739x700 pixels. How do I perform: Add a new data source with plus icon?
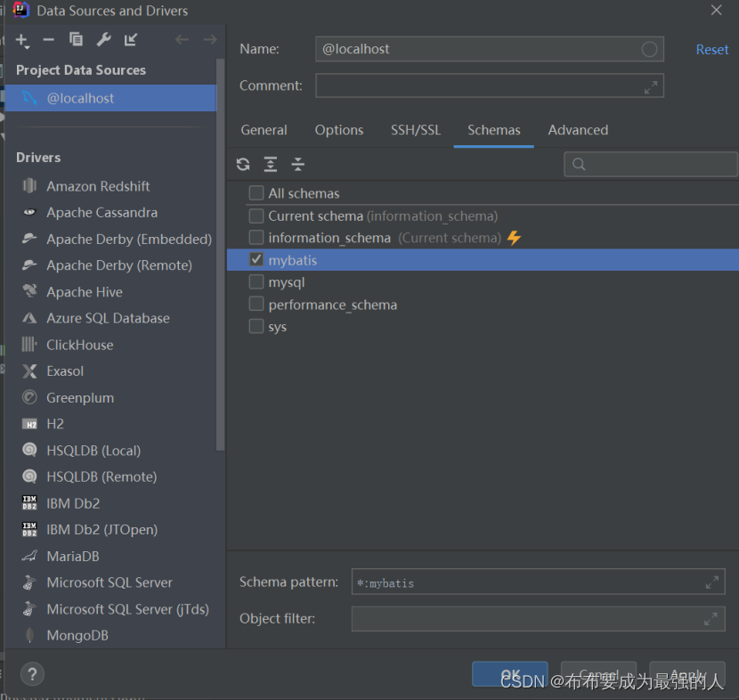22,41
